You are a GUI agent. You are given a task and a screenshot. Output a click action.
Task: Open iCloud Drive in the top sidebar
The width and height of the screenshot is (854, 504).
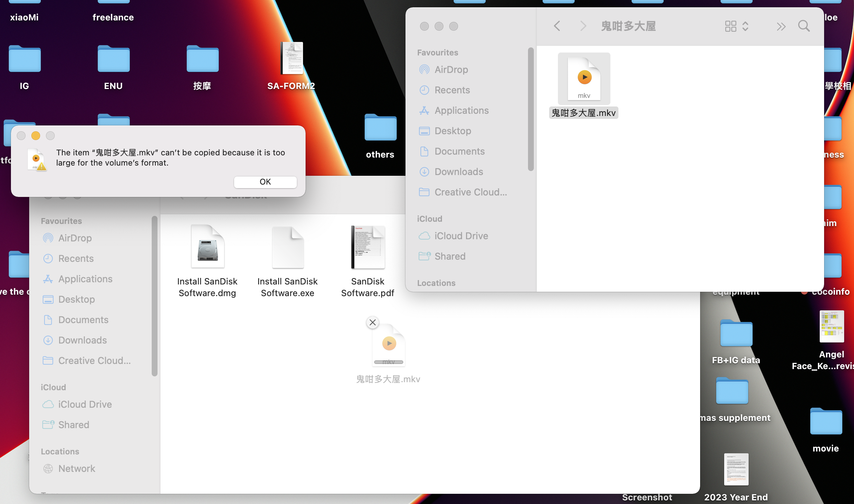(461, 236)
